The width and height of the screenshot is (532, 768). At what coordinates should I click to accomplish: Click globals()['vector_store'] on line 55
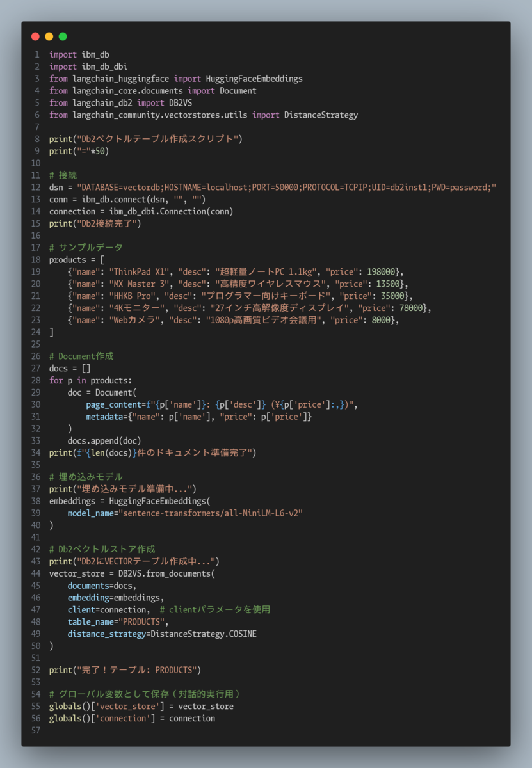click(x=107, y=706)
